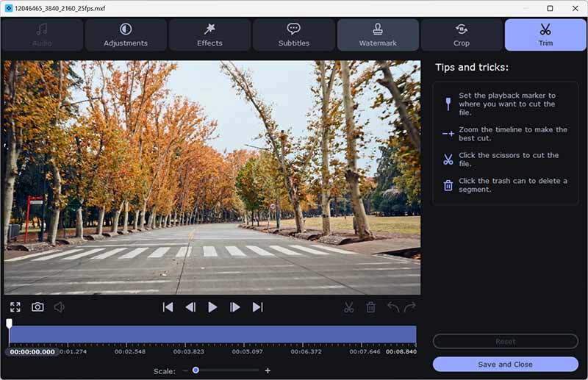The height and width of the screenshot is (380, 588).
Task: Redo the last action
Action: point(410,307)
